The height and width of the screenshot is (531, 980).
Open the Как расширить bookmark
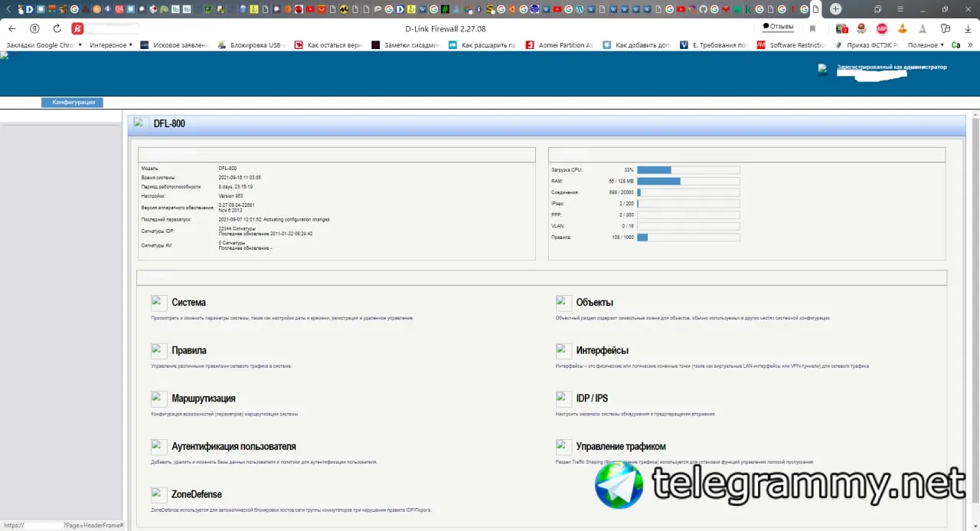tap(483, 45)
